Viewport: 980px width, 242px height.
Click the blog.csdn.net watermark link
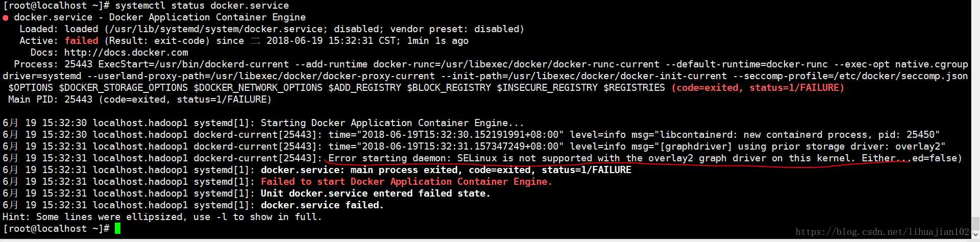pos(883,232)
